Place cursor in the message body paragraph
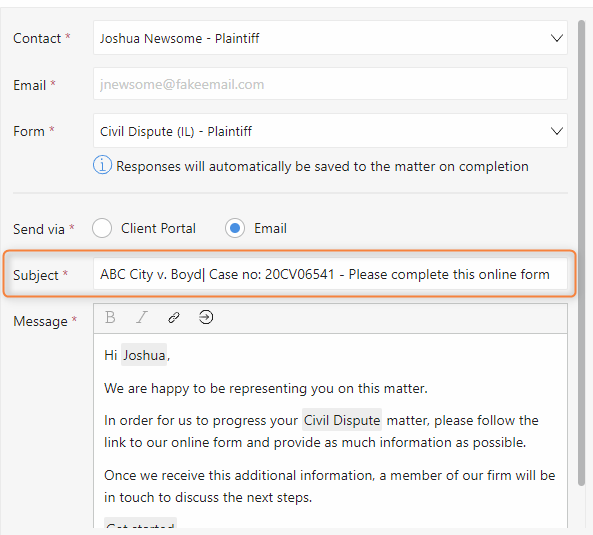This screenshot has width=593, height=535. pyautogui.click(x=330, y=431)
